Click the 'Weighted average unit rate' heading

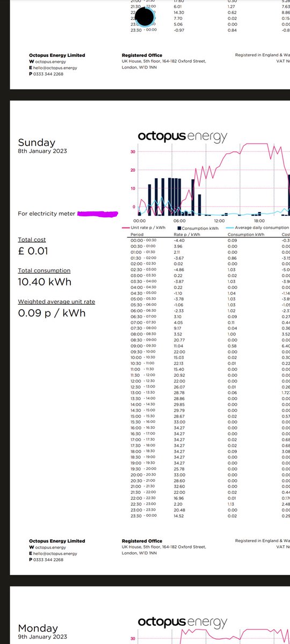pyautogui.click(x=56, y=302)
